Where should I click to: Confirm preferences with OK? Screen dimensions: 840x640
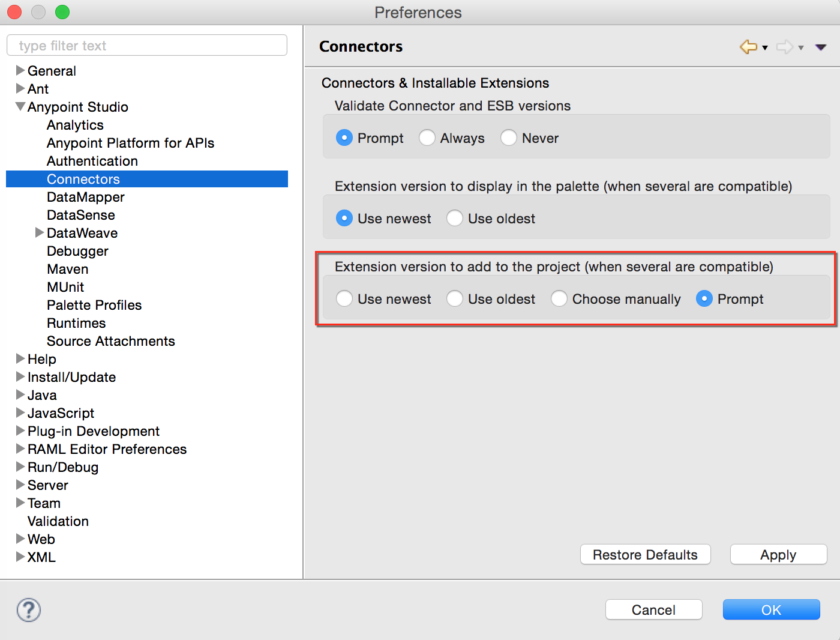771,609
